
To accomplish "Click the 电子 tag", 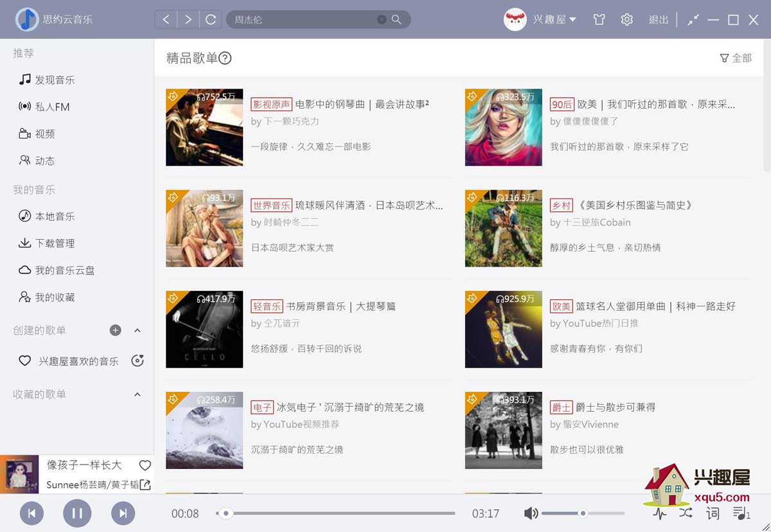I will pyautogui.click(x=262, y=407).
